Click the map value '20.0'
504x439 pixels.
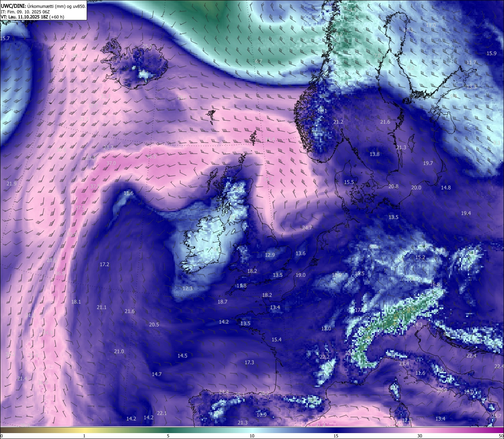(x=416, y=188)
